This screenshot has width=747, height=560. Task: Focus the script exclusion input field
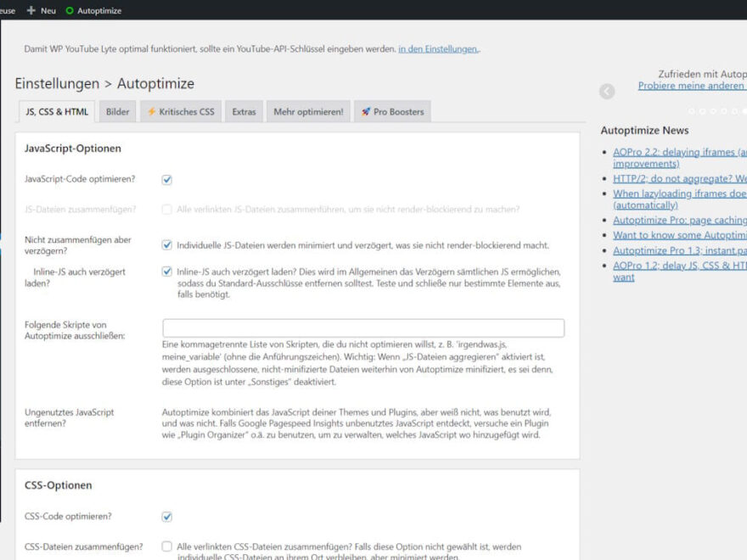pos(363,328)
